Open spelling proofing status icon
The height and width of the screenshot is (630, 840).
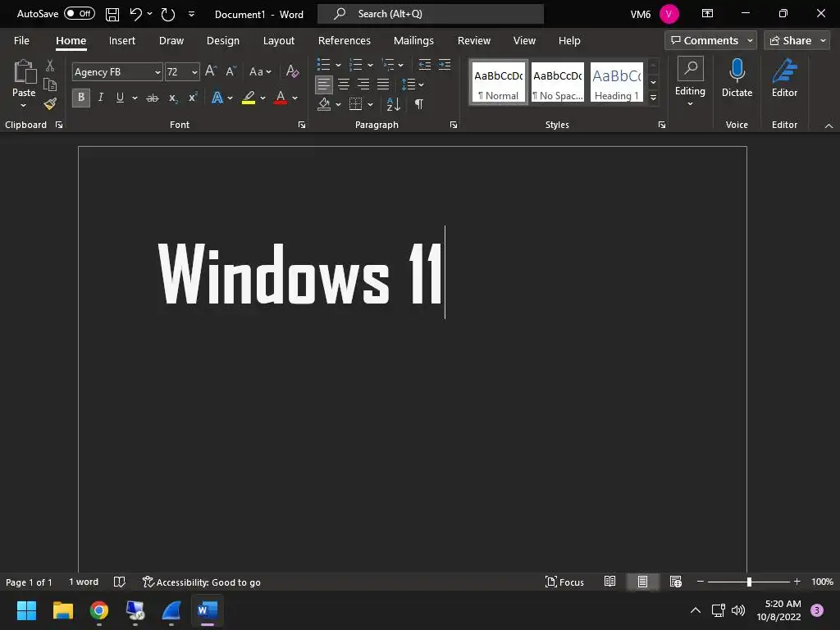[x=120, y=582]
